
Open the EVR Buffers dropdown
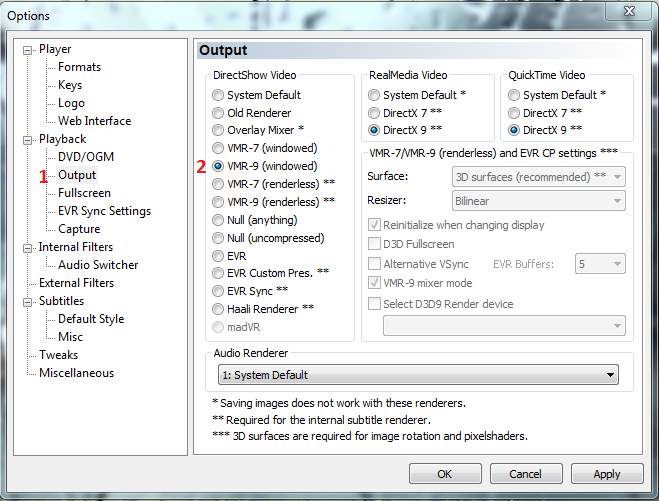coord(600,264)
